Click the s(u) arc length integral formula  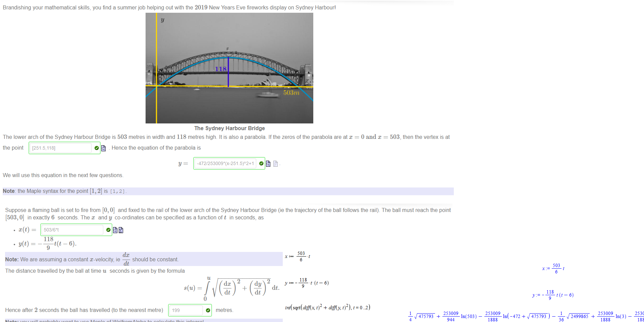(231, 288)
